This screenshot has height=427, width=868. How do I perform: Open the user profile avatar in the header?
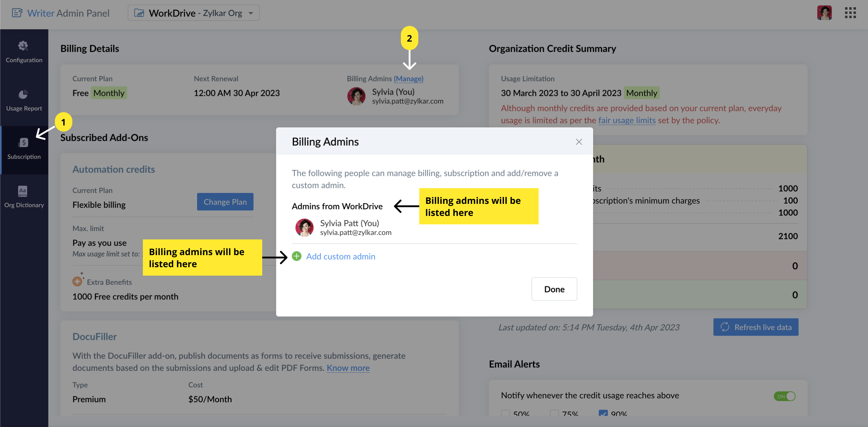[824, 13]
